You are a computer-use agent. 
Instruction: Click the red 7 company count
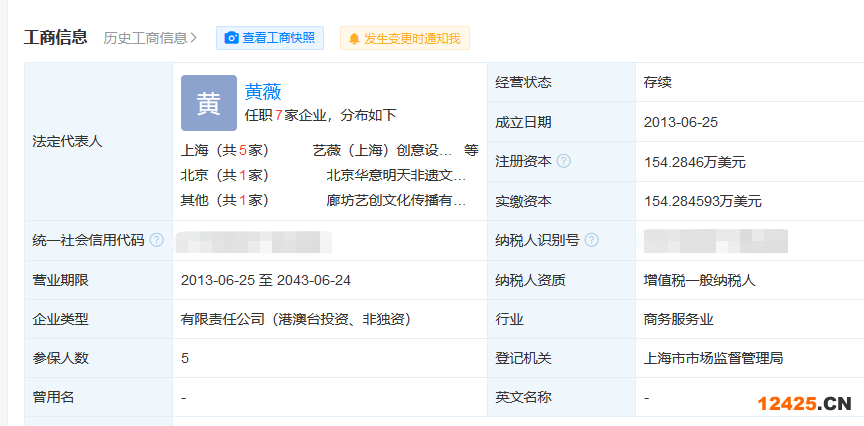click(x=279, y=115)
